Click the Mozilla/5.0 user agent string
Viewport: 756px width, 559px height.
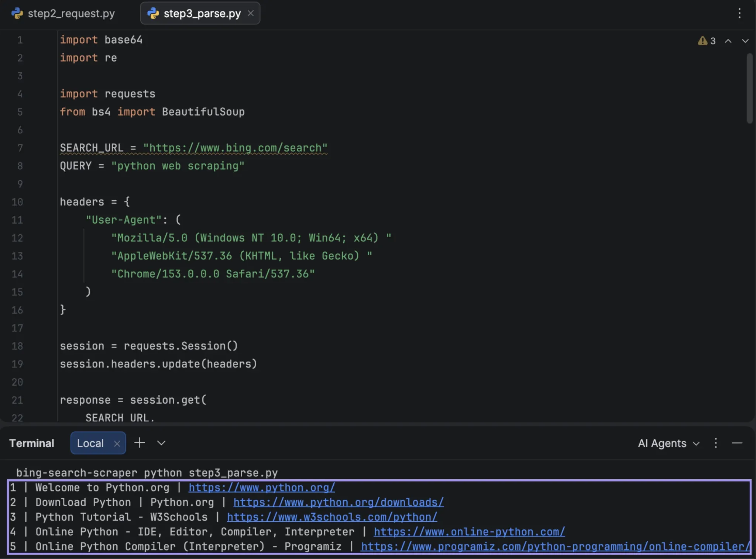tap(251, 238)
